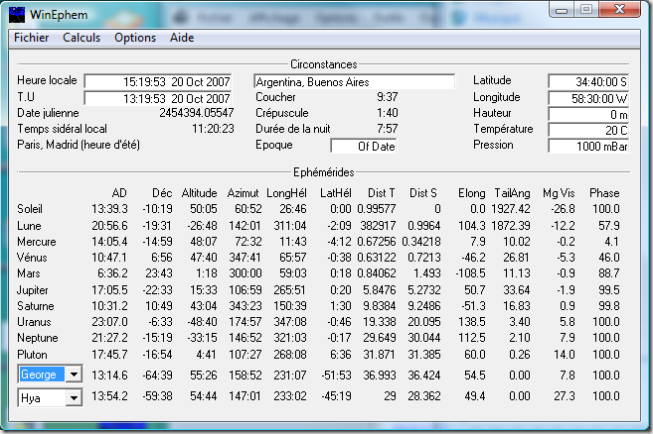This screenshot has width=653, height=434.
Task: Maximize the WinEphem window
Action: (585, 11)
